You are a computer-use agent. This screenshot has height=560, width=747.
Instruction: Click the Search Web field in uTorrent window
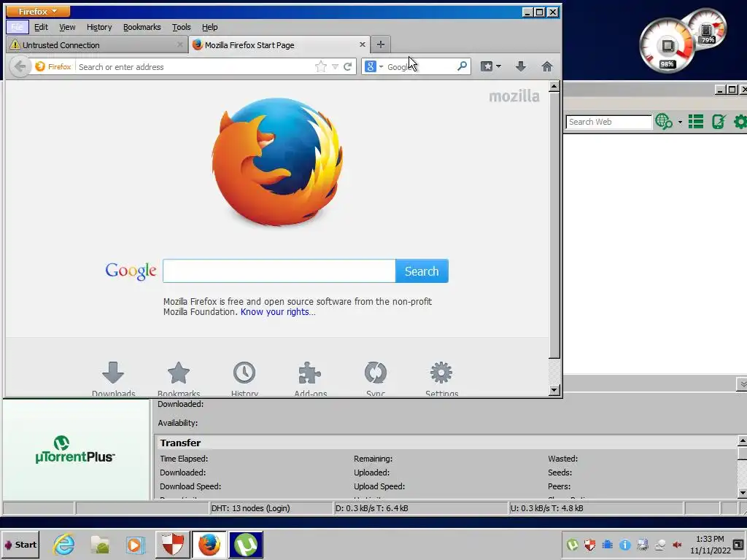tap(608, 122)
